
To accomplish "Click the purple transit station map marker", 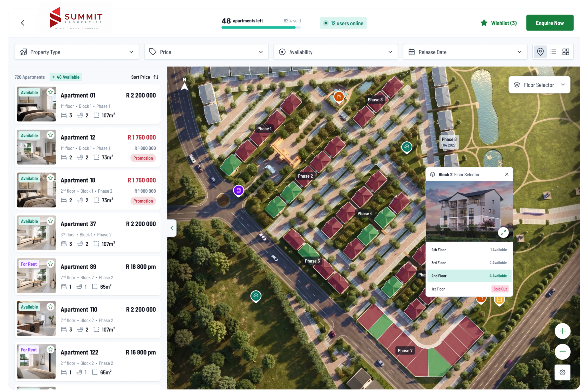I will point(238,191).
